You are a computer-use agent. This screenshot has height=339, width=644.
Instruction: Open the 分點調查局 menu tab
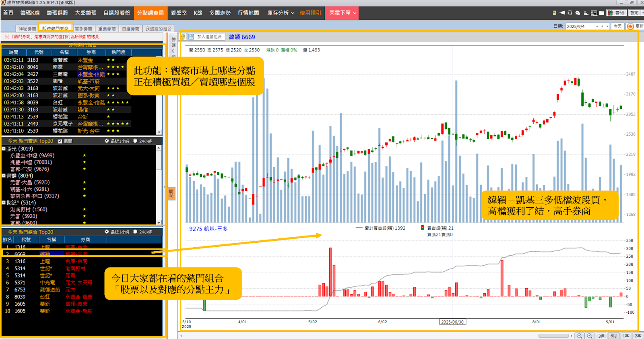[x=151, y=13]
